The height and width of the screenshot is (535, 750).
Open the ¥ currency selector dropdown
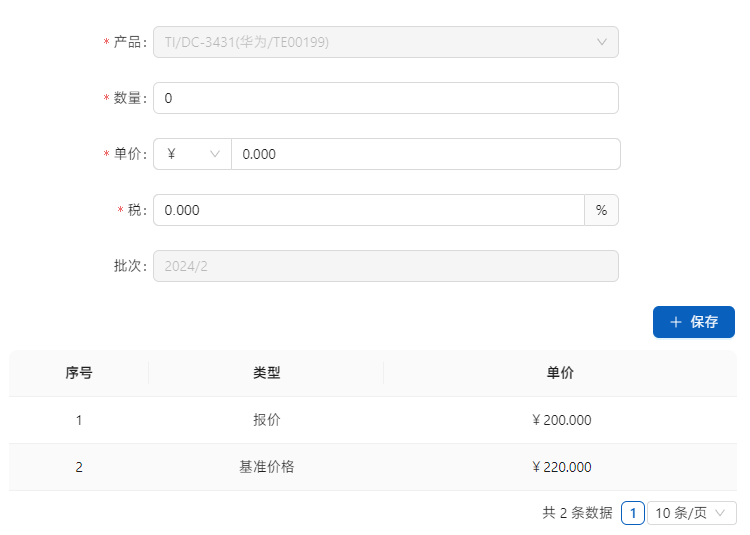click(x=192, y=154)
